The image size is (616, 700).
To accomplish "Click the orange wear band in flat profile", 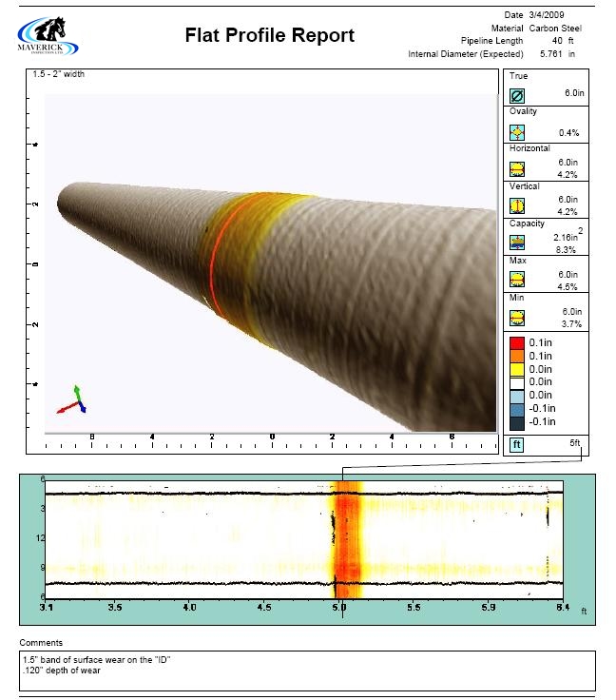I will coord(347,539).
